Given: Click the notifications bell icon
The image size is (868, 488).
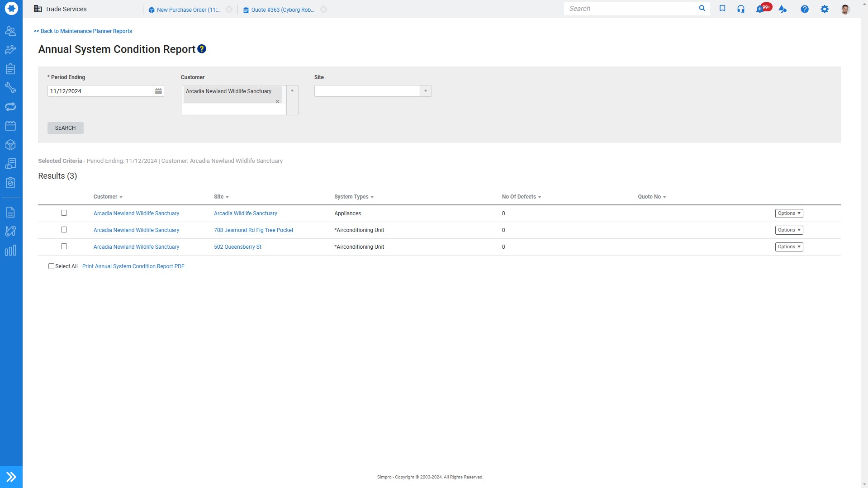Looking at the screenshot, I should coord(760,9).
